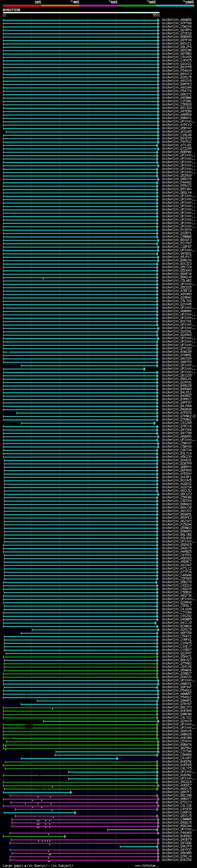
Task: Select the UniRef100_P90532 label
Action: [177, 142]
